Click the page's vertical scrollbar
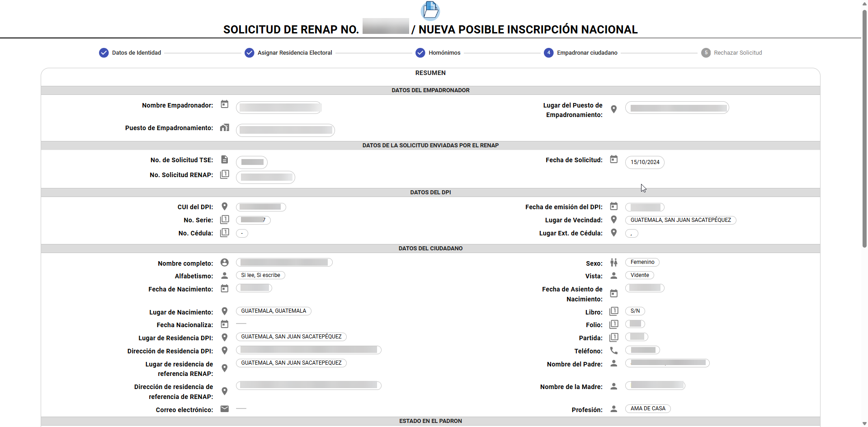This screenshot has width=868, height=427. pyautogui.click(x=864, y=127)
